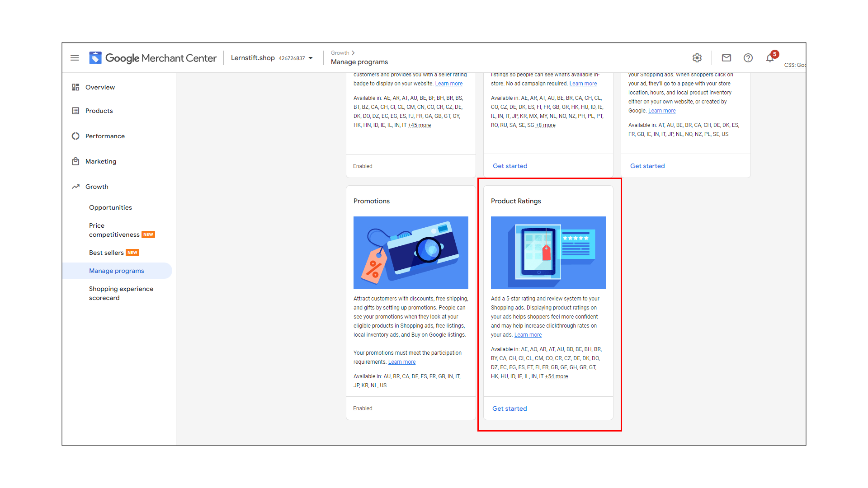Open the notifications bell
Viewport: 868px width, 488px height.
770,58
